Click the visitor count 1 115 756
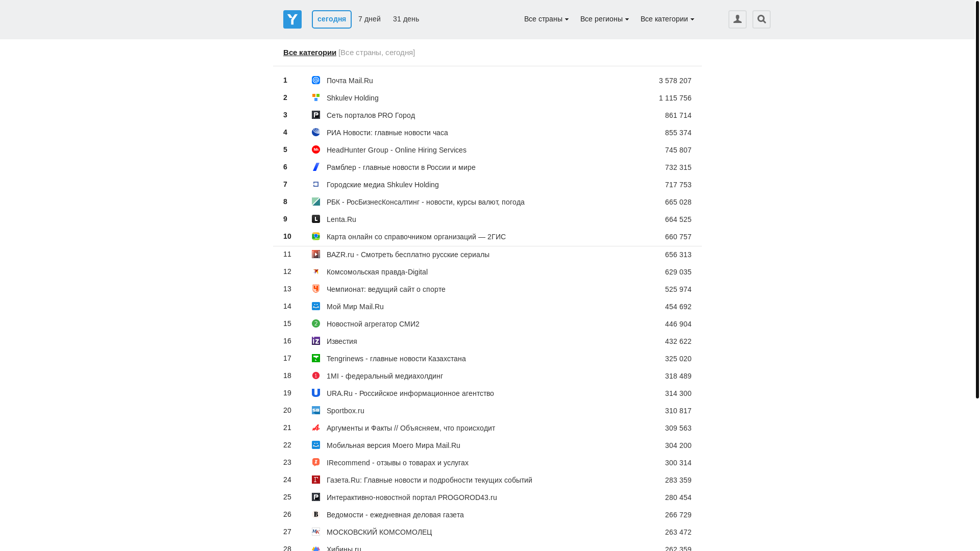This screenshot has width=980, height=551. pyautogui.click(x=675, y=98)
